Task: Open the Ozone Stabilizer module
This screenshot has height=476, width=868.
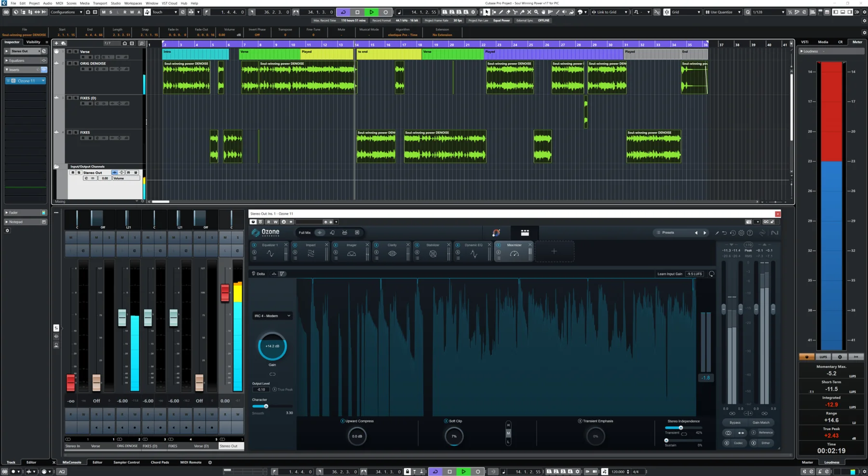Action: point(433,251)
